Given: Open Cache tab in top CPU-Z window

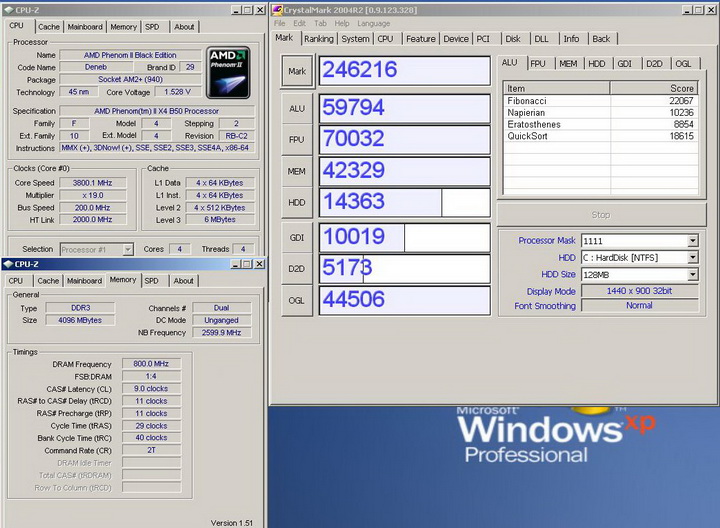Looking at the screenshot, I should point(49,27).
